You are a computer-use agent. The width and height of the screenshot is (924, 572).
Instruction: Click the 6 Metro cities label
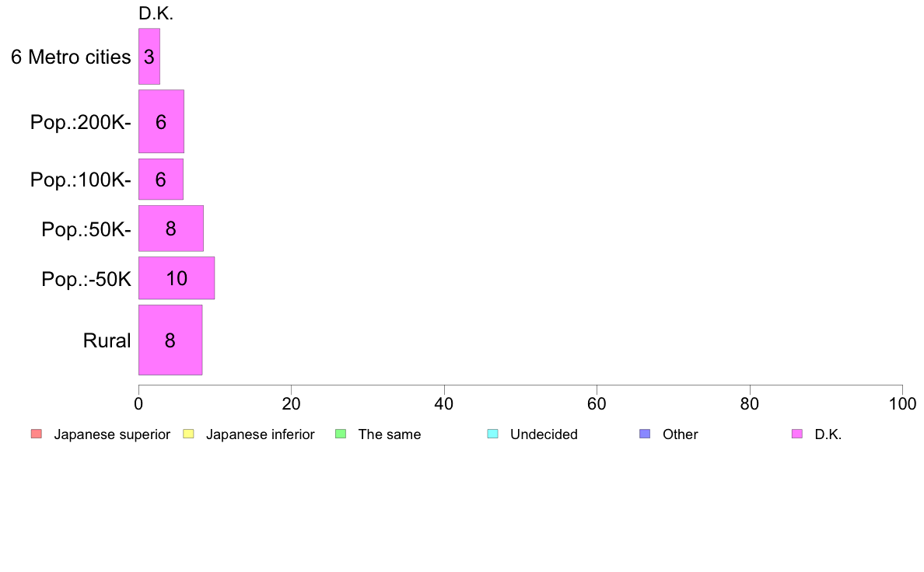click(x=71, y=58)
